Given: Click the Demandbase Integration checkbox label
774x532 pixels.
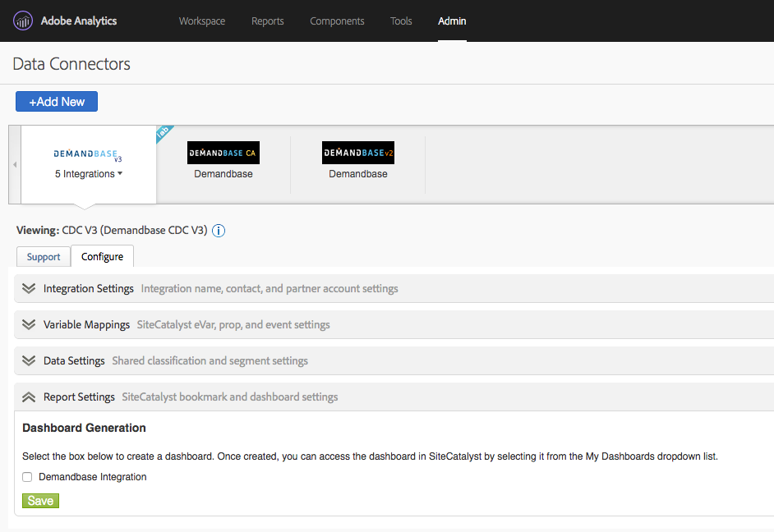Looking at the screenshot, I should pos(92,477).
